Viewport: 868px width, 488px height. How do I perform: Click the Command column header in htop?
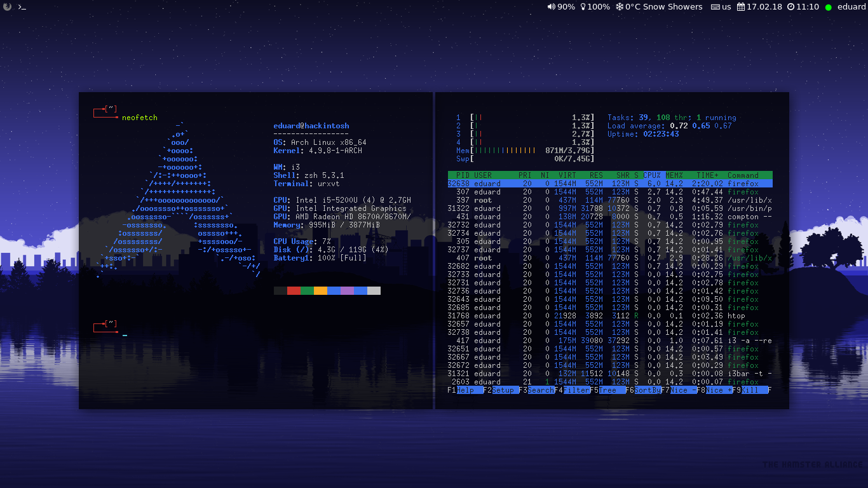pos(743,175)
